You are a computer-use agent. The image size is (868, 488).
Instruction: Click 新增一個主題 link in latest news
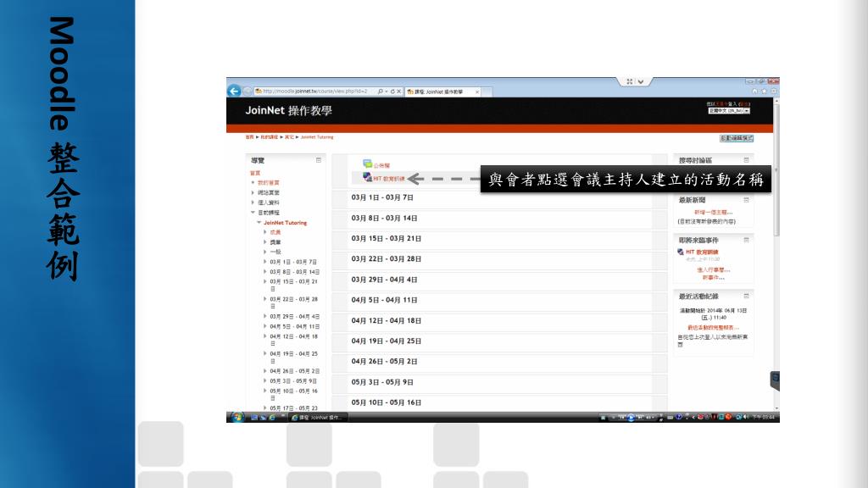(714, 213)
